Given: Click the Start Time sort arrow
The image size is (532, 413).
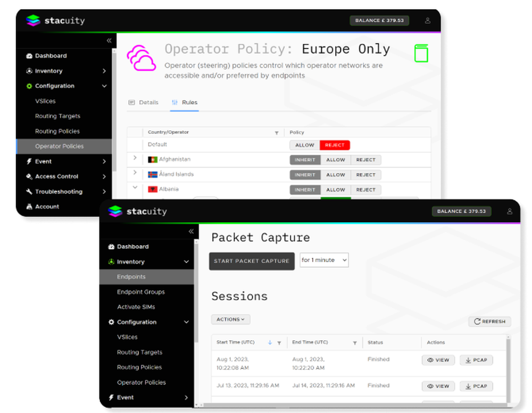Looking at the screenshot, I should pos(270,342).
